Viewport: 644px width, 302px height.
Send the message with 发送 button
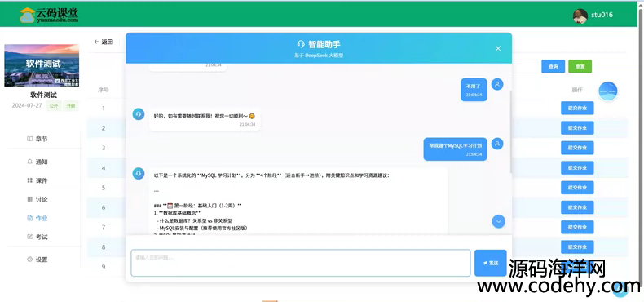pos(491,263)
